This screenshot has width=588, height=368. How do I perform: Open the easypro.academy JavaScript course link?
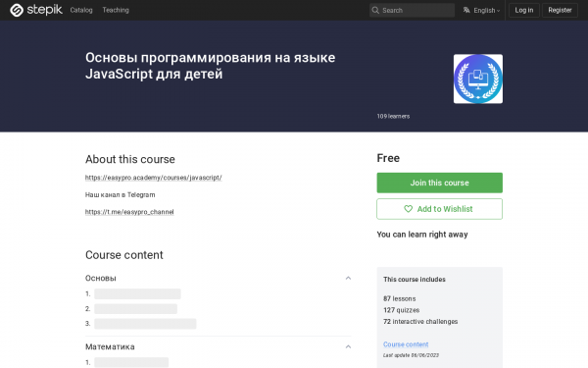pyautogui.click(x=154, y=178)
